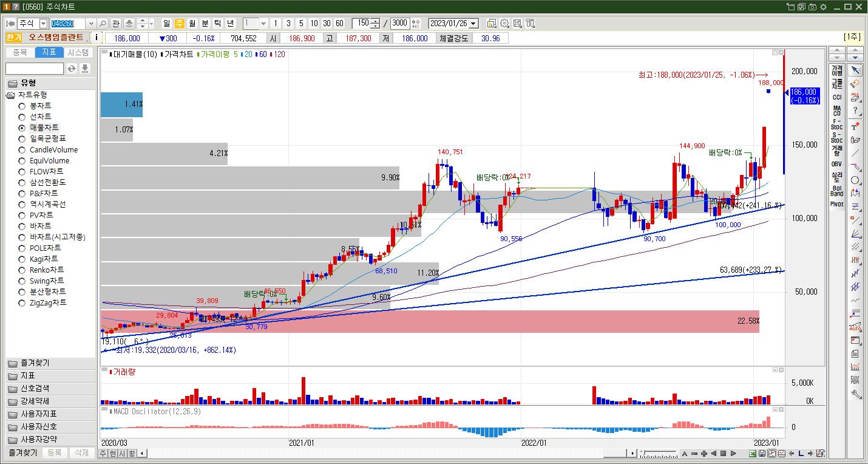Image resolution: width=868 pixels, height=464 pixels.
Task: Click the indicator search input field
Action: (35, 69)
